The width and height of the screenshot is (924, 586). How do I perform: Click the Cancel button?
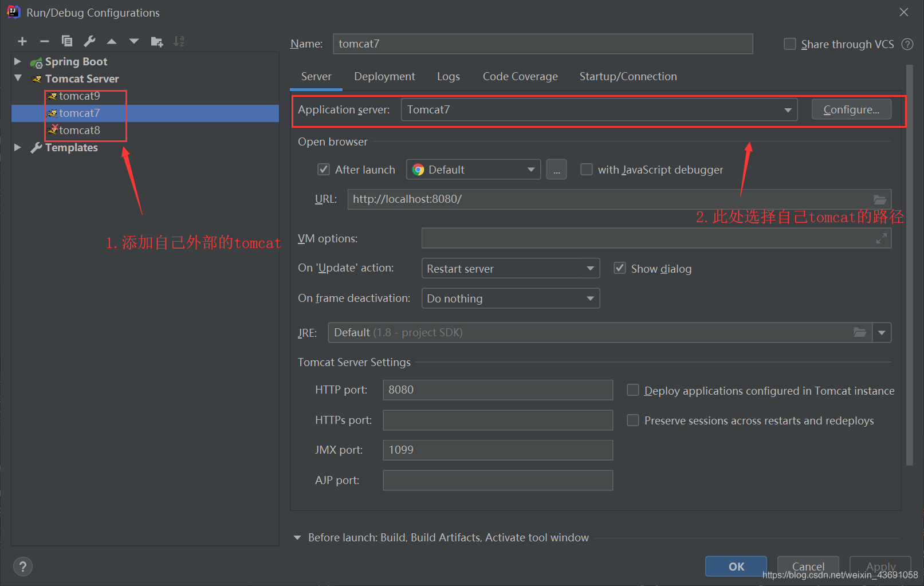point(808,567)
